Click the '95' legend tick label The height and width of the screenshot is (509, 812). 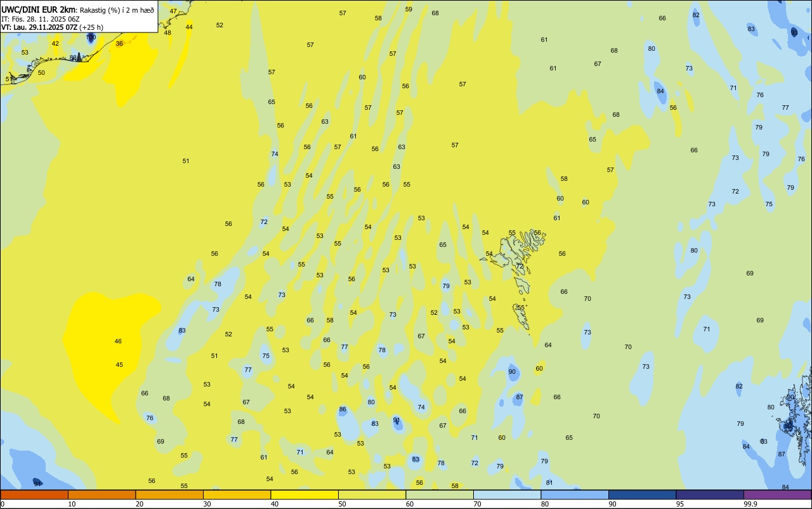point(679,504)
